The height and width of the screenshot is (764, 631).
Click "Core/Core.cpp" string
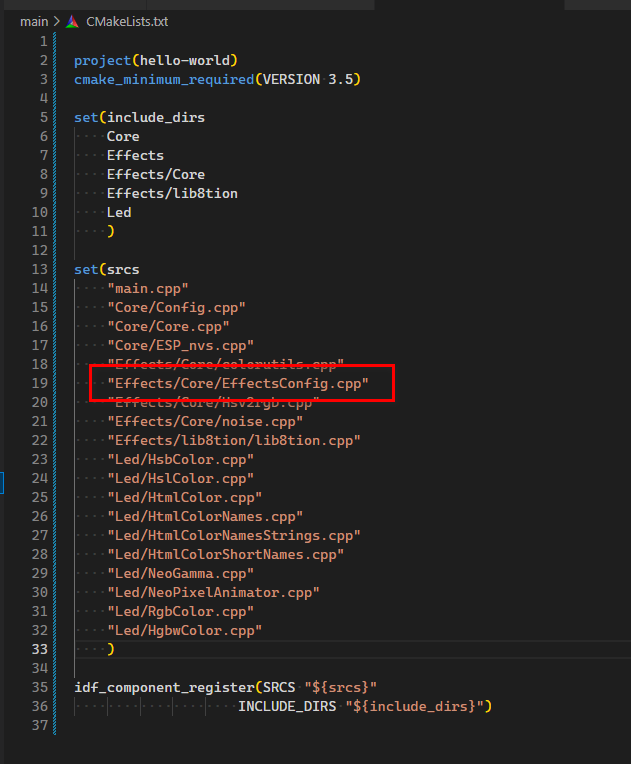pyautogui.click(x=168, y=326)
